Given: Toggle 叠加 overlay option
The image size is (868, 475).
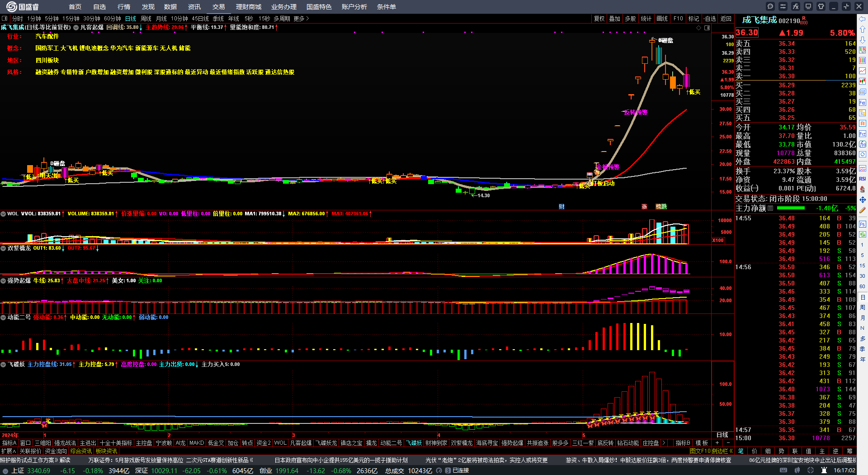Looking at the screenshot, I should click(615, 19).
